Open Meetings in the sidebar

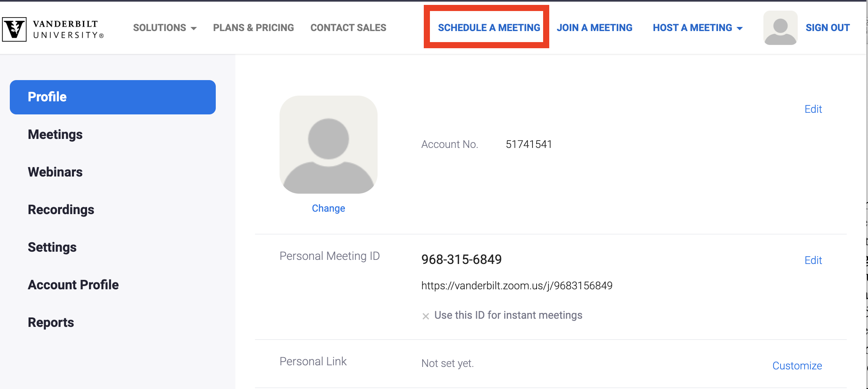pyautogui.click(x=55, y=134)
